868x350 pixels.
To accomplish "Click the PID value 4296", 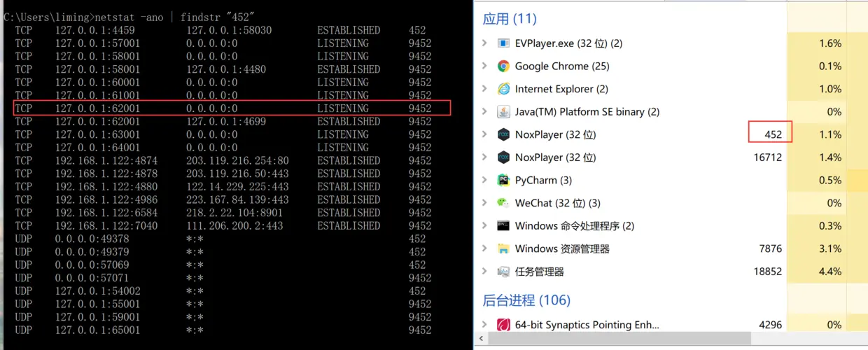I will pos(770,325).
